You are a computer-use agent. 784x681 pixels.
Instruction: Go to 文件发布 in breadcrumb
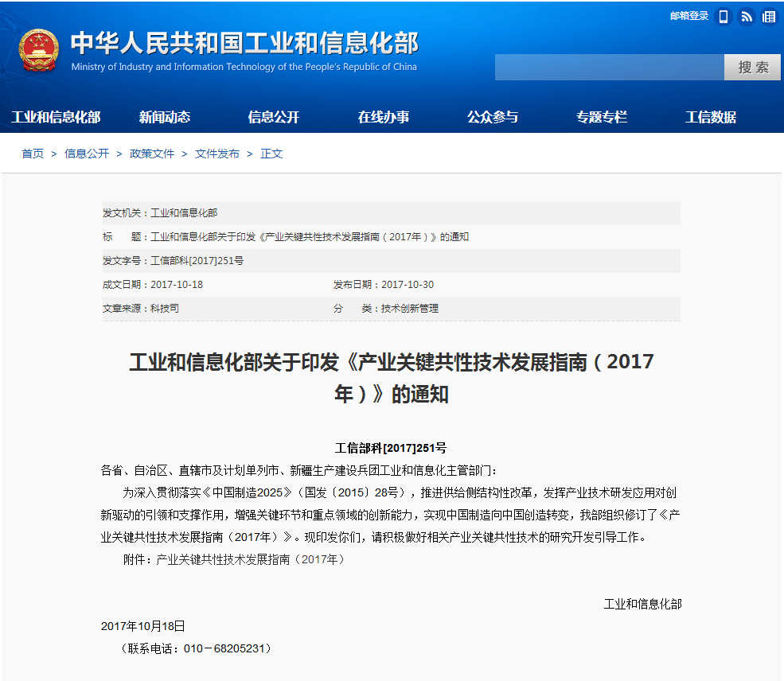(x=217, y=154)
